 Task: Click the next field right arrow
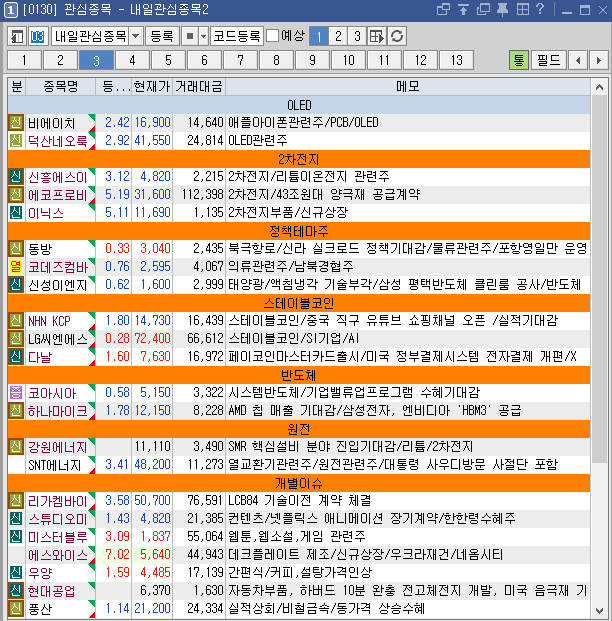tap(599, 60)
